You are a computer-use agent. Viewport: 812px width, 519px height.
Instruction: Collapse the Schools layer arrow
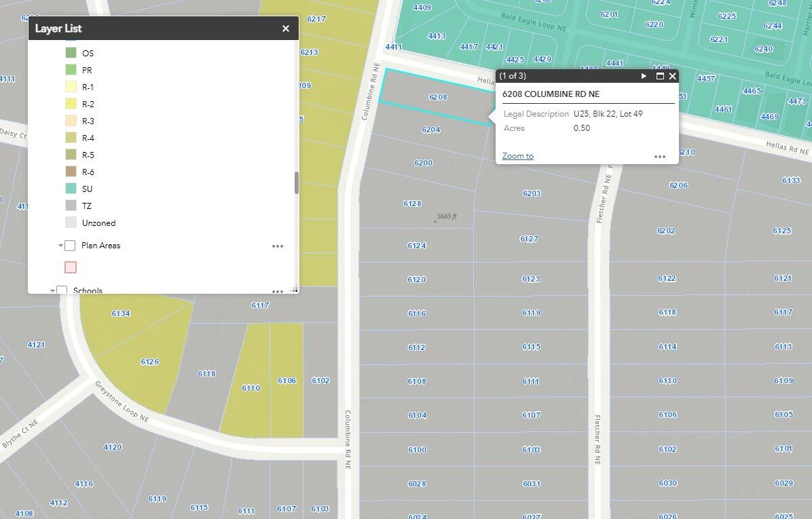coord(52,290)
